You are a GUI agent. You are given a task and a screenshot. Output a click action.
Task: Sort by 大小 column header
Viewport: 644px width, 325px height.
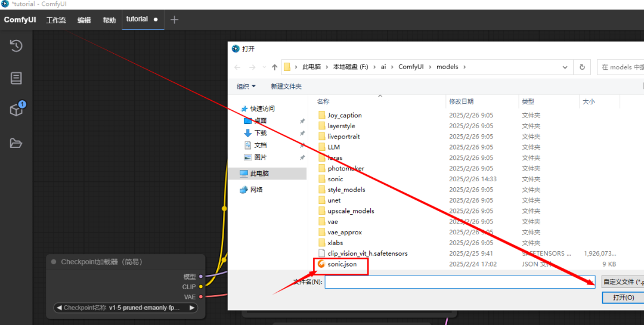pos(589,101)
